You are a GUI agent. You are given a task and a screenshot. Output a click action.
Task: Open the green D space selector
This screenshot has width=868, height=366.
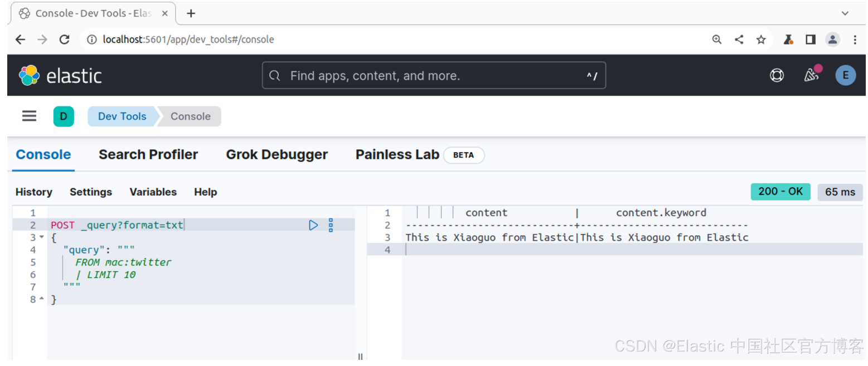click(x=64, y=116)
